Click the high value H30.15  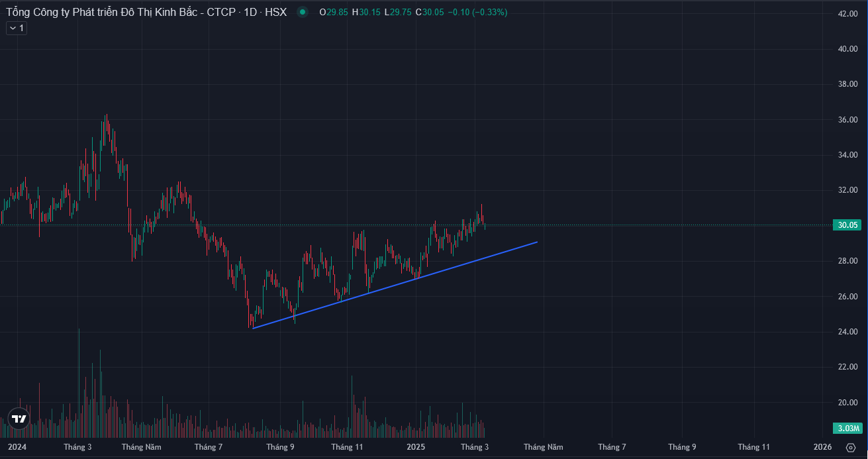(x=365, y=12)
